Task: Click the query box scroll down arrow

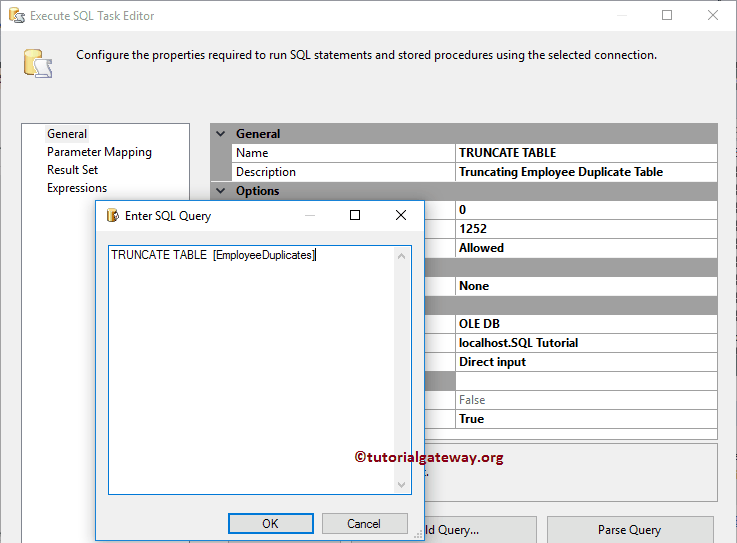Action: [401, 484]
